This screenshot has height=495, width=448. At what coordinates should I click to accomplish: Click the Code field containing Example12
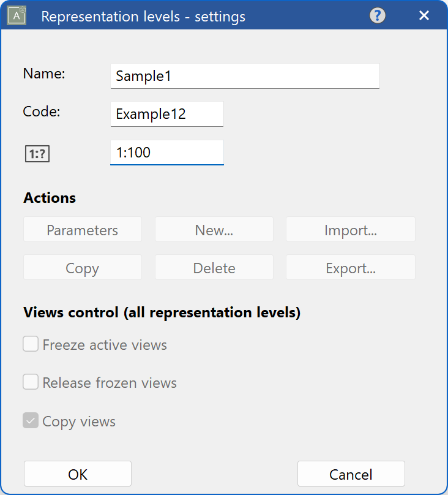coord(167,114)
